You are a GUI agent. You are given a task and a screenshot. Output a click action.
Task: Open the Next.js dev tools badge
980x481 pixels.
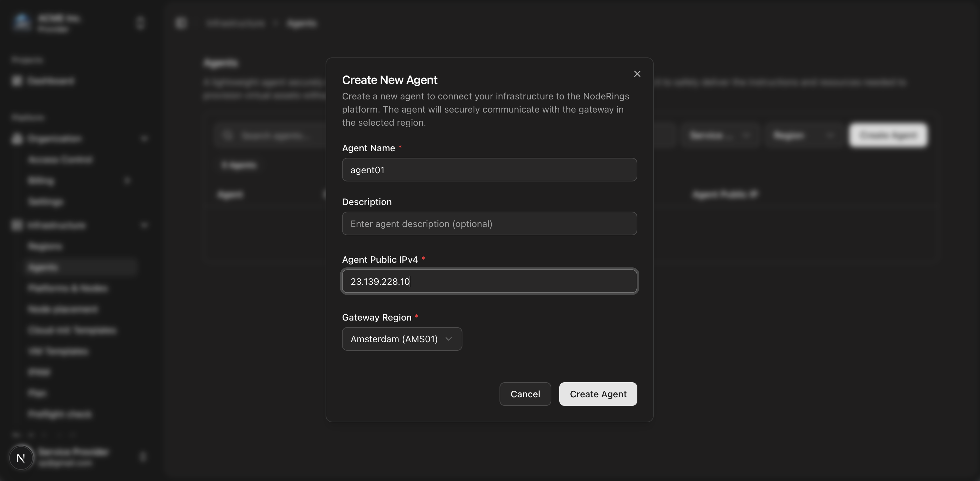21,458
